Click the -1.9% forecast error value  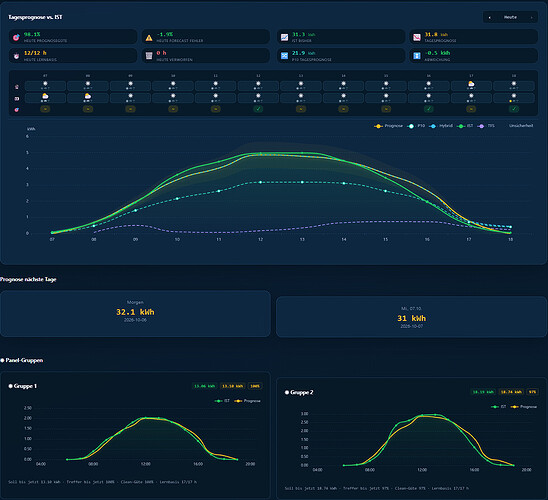click(165, 34)
